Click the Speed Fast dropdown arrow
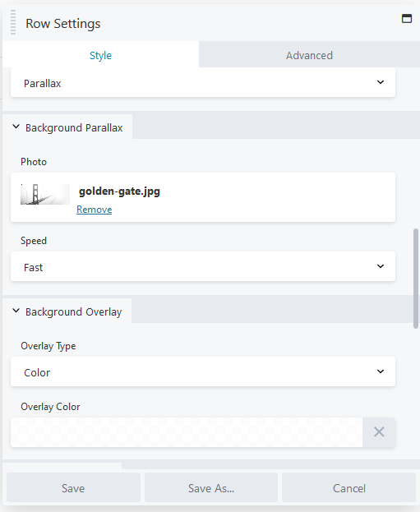Image resolution: width=420 pixels, height=512 pixels. (x=381, y=266)
